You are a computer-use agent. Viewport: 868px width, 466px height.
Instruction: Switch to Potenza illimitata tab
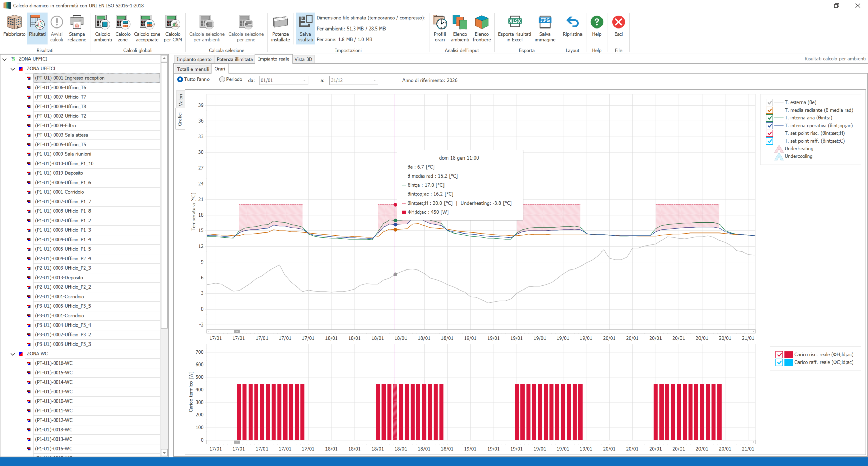(x=235, y=59)
